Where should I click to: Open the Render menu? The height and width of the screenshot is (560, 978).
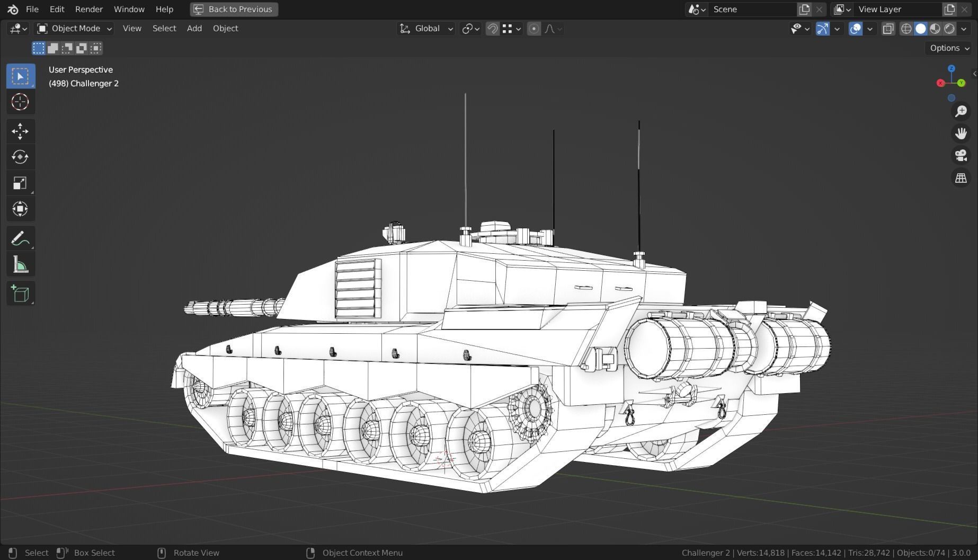tap(88, 9)
